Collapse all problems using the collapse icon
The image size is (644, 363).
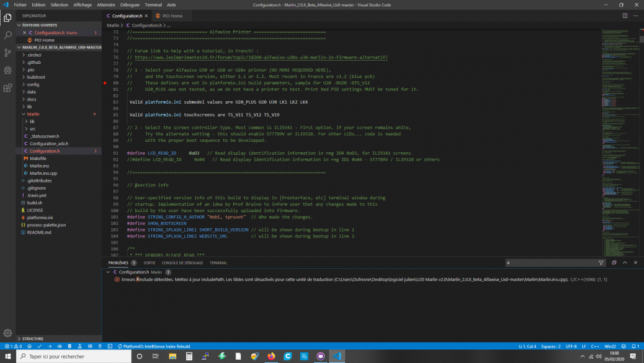tap(614, 262)
